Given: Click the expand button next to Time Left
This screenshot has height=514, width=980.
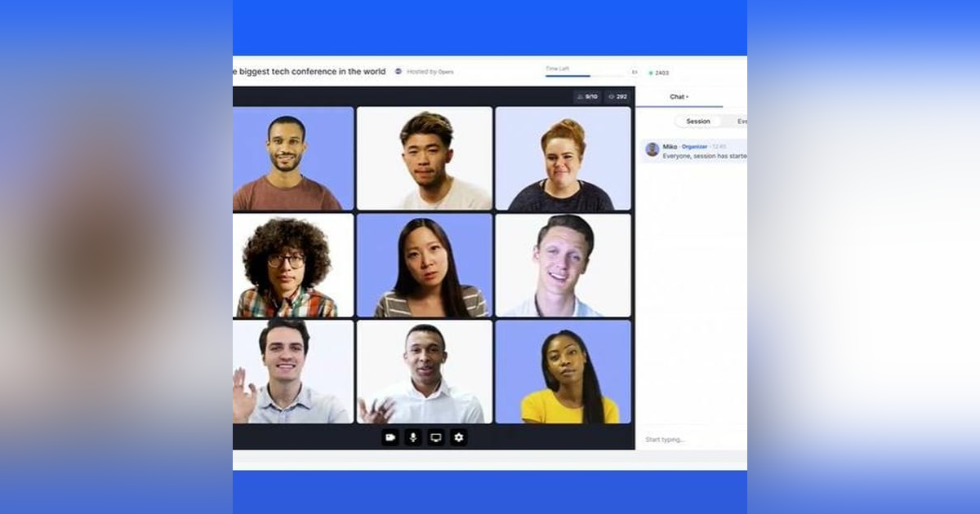Looking at the screenshot, I should 635,72.
